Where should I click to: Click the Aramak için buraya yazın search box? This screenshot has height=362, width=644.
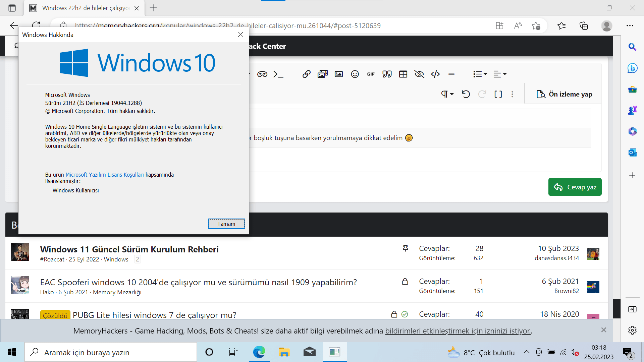[x=111, y=352]
